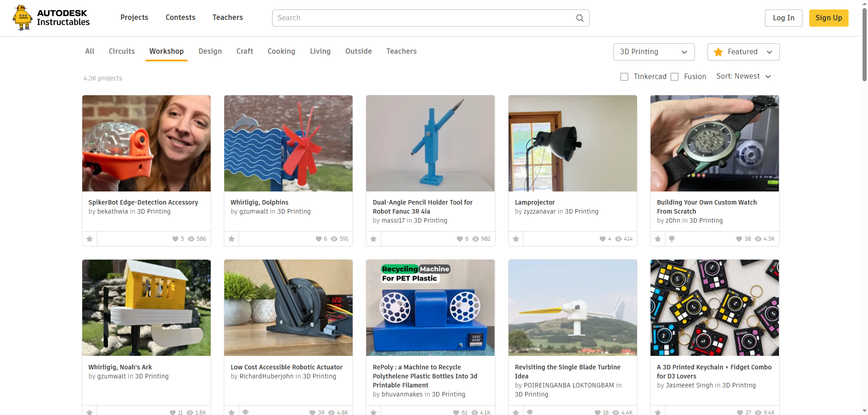
Task: Click the Featured star icon
Action: pos(718,52)
